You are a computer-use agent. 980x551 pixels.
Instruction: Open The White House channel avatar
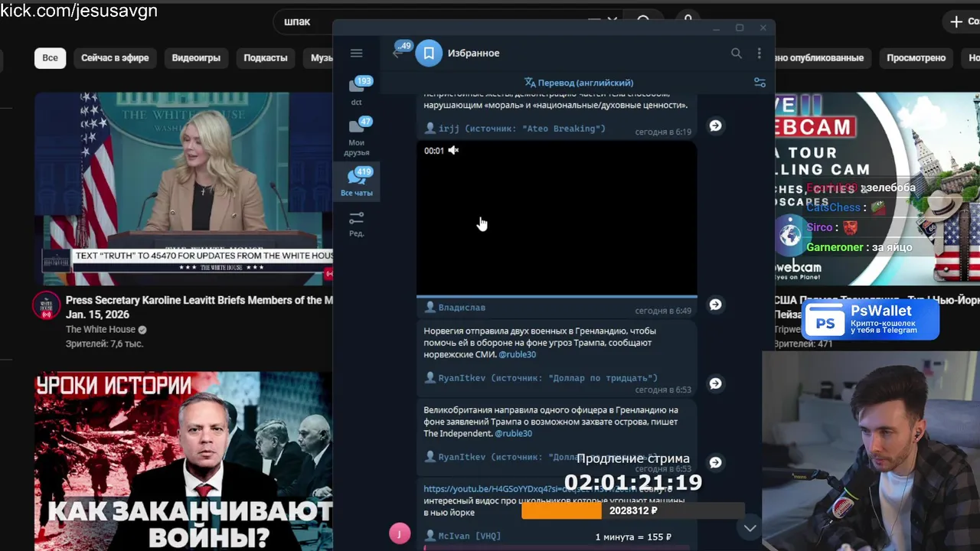click(x=46, y=307)
